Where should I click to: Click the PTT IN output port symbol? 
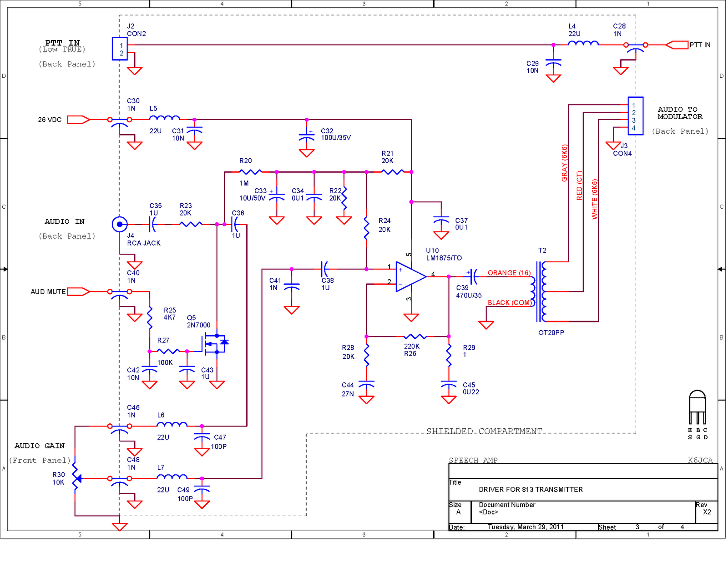(677, 45)
